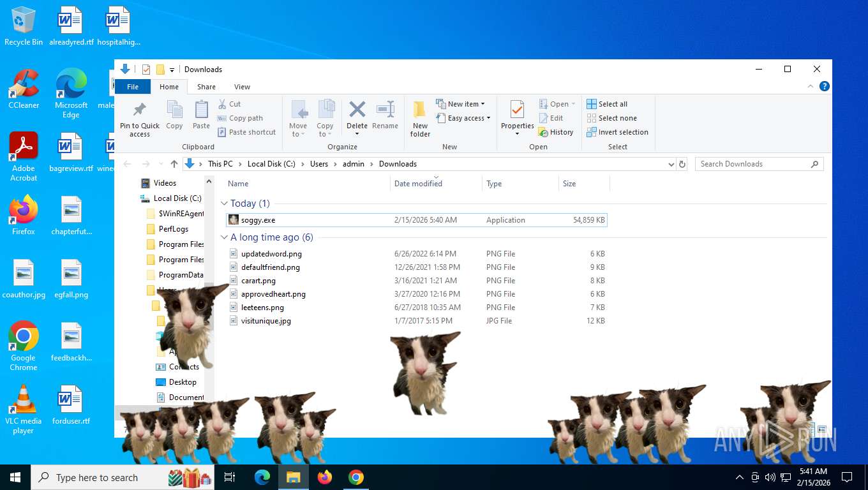Click History in Open group

[x=556, y=132]
